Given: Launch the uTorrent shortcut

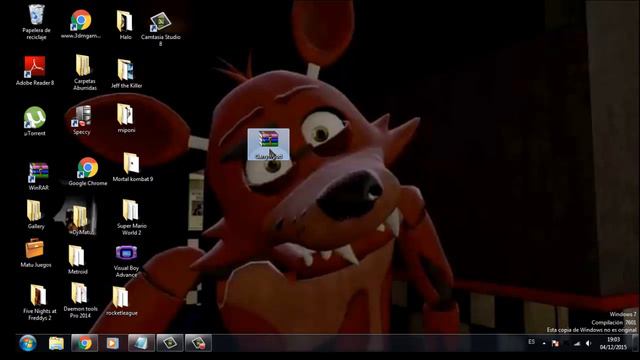Looking at the screenshot, I should (35, 121).
